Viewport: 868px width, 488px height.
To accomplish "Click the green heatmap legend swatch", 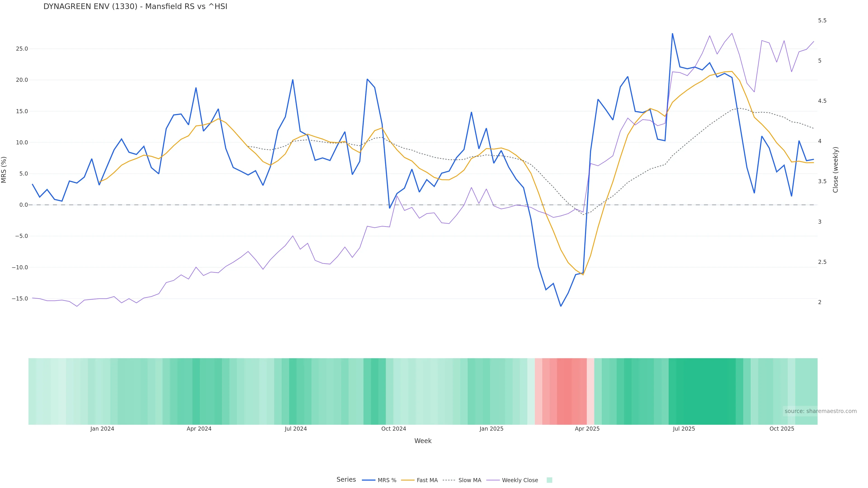I will click(549, 480).
